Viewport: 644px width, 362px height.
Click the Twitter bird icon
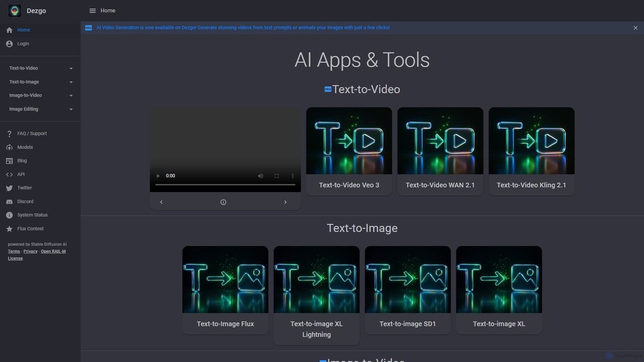tap(9, 188)
